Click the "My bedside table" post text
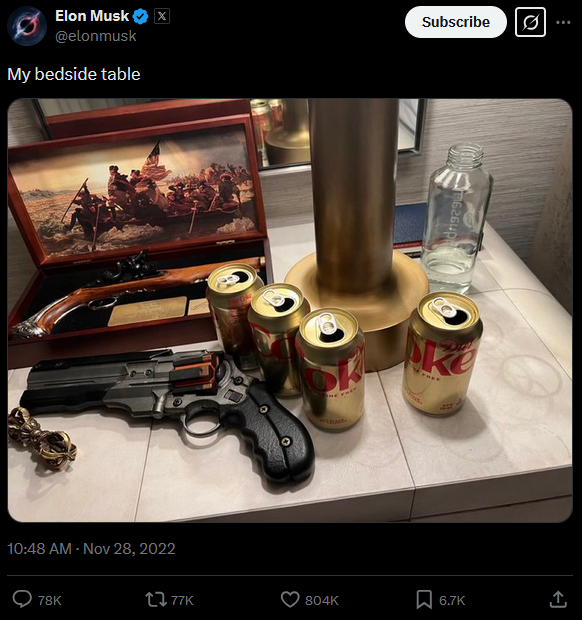Screen dimensions: 582x620 pyautogui.click(x=74, y=74)
